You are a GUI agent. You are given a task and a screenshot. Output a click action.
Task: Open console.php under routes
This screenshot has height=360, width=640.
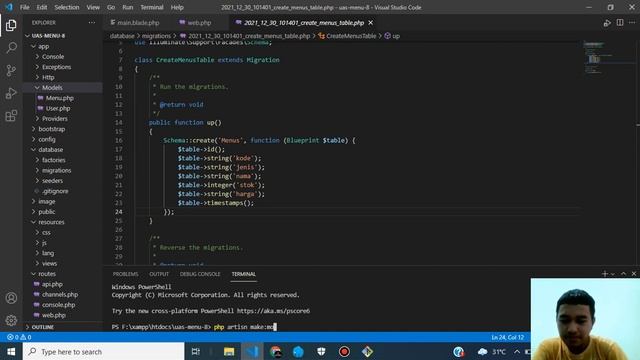pyautogui.click(x=58, y=305)
